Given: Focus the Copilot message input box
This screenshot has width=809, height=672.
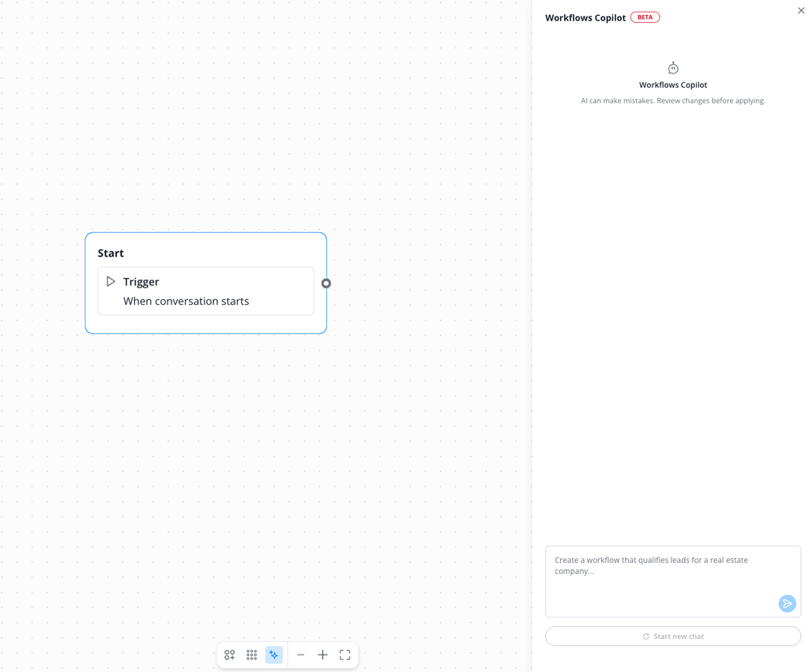Looking at the screenshot, I should pos(673,581).
